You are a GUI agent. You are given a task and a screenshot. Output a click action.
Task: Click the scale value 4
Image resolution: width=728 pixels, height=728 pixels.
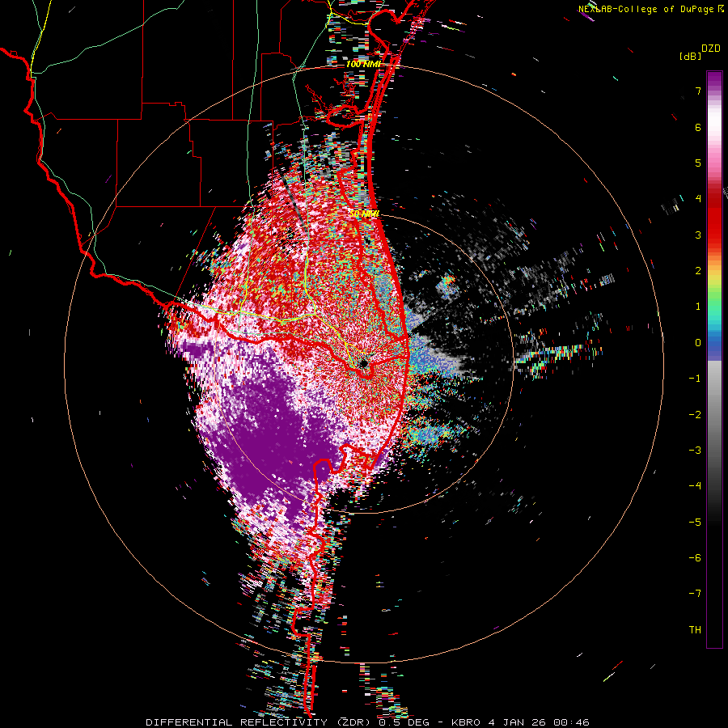coord(698,198)
